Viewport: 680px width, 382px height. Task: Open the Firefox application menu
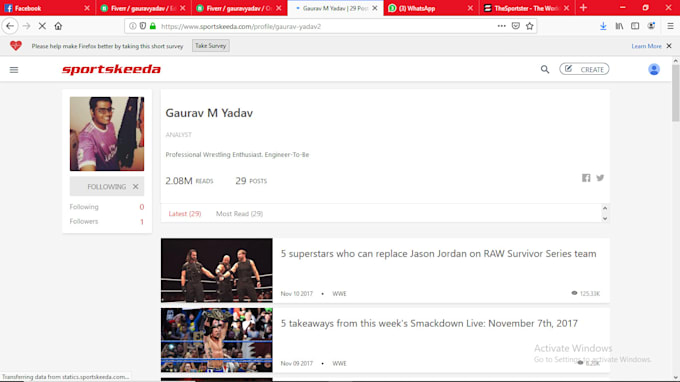click(670, 26)
